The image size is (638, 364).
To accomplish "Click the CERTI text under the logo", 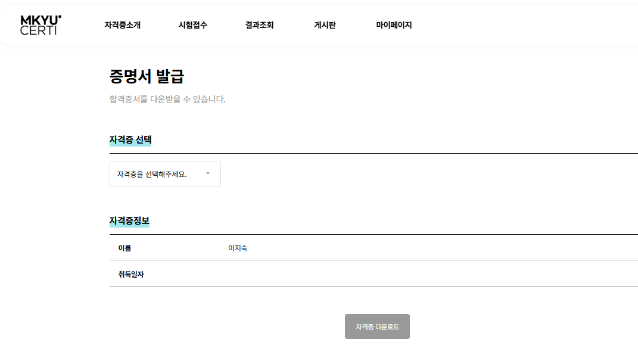I will (38, 30).
